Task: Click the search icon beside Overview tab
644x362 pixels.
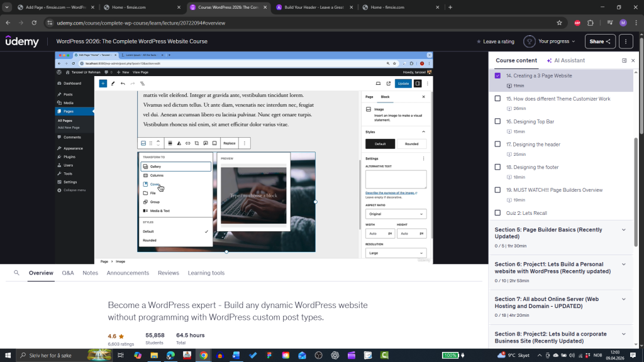Action: click(17, 273)
